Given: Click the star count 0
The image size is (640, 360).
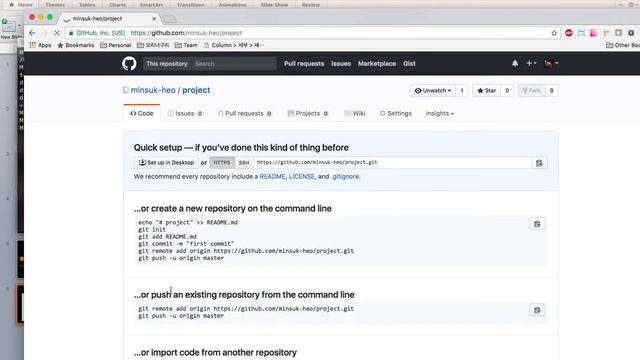Looking at the screenshot, I should [507, 91].
